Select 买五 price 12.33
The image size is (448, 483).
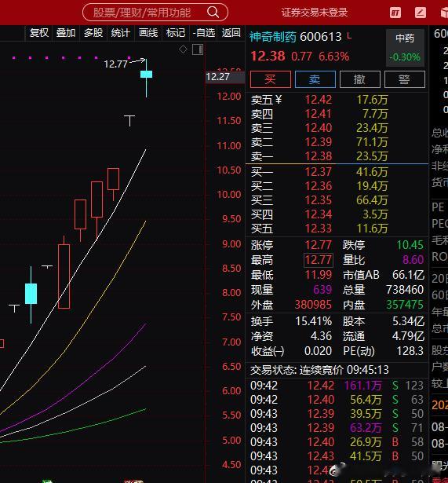pyautogui.click(x=319, y=229)
